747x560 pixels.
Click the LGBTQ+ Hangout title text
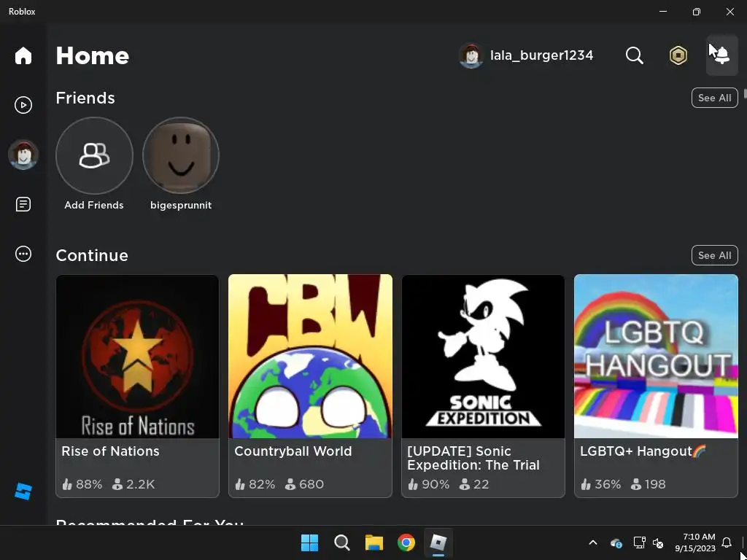point(643,451)
